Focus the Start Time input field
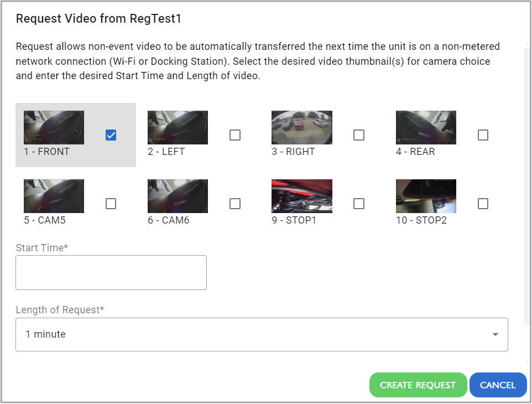Image resolution: width=532 pixels, height=404 pixels. click(111, 273)
